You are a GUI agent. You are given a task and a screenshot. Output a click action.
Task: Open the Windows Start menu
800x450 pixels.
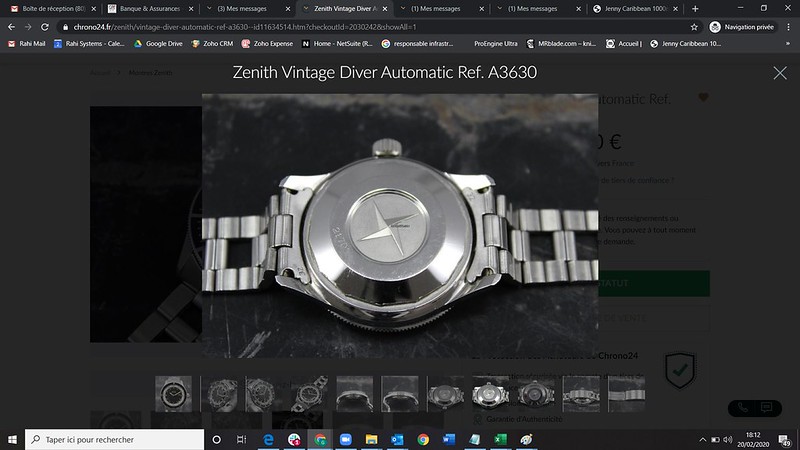tap(12, 439)
